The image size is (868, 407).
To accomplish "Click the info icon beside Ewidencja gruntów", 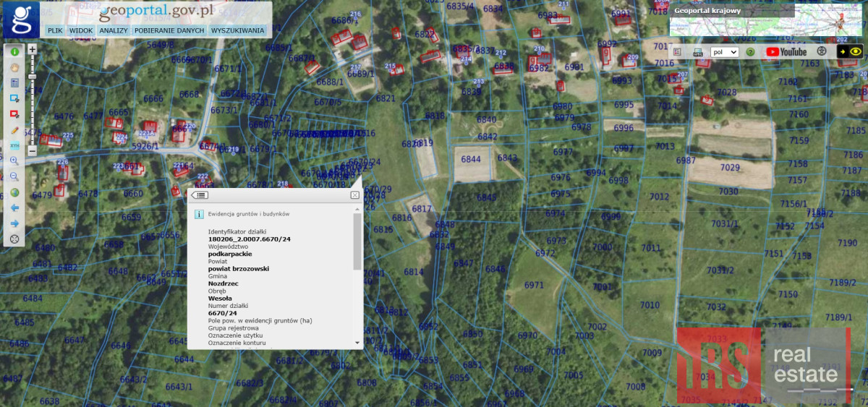I will click(x=199, y=214).
